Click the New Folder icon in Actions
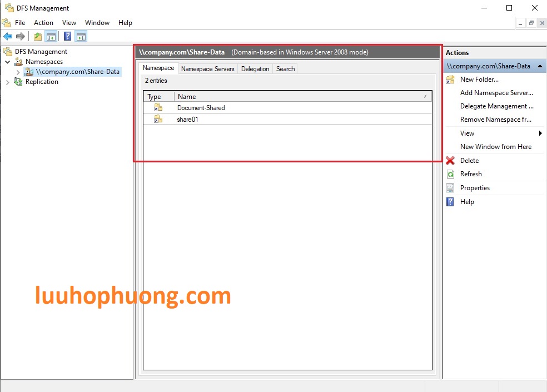This screenshot has height=392, width=547. [x=450, y=80]
